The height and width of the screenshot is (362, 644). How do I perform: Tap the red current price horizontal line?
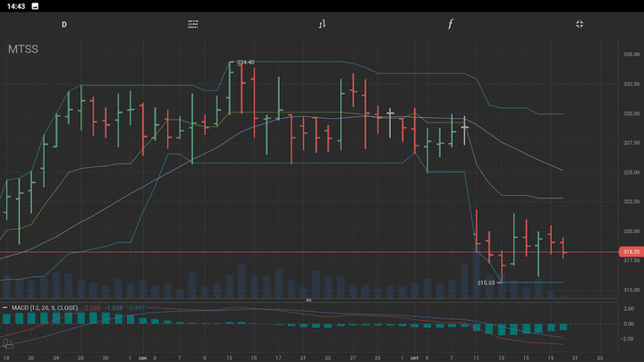tap(308, 252)
